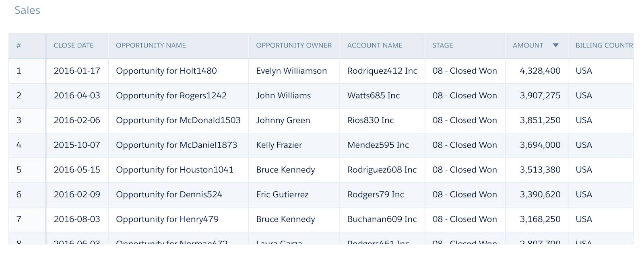Click the Opportunity Owner column header
The image size is (644, 257).
tap(294, 45)
